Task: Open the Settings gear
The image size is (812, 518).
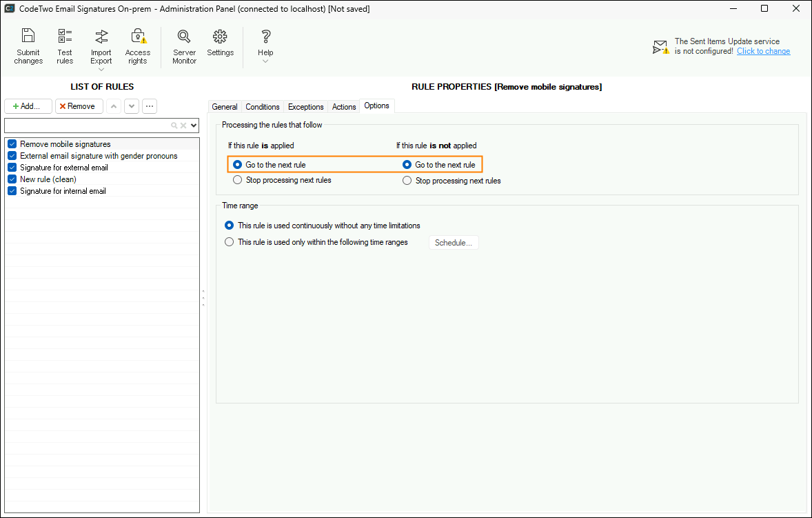Action: coord(220,43)
